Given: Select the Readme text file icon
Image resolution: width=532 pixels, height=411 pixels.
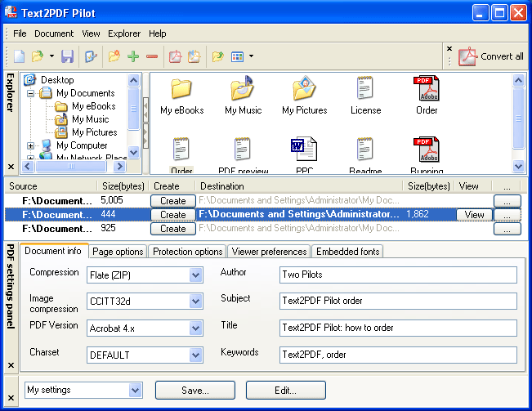Looking at the screenshot, I should point(365,150).
